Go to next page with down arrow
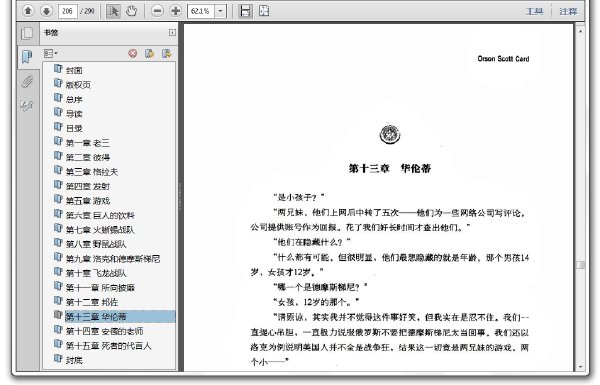600x385 pixels. (x=46, y=11)
